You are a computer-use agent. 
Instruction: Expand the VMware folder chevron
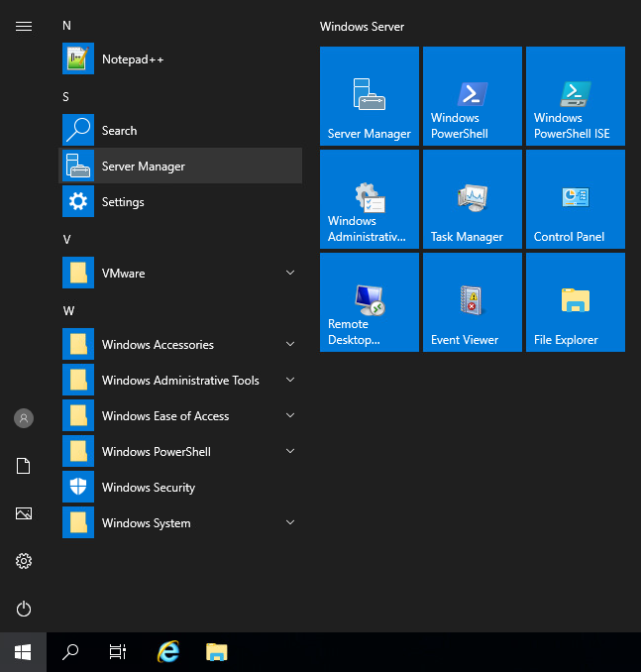[290, 273]
